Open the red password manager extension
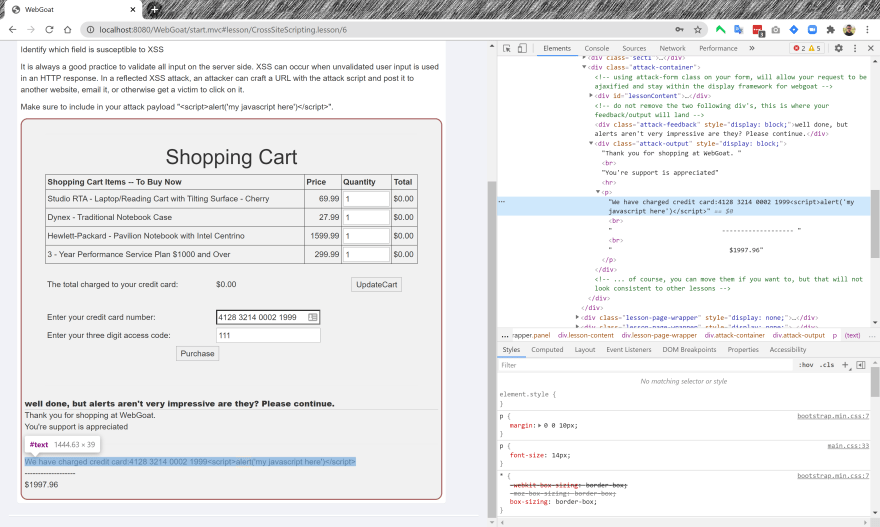Image resolution: width=880 pixels, height=527 pixels. tap(758, 30)
